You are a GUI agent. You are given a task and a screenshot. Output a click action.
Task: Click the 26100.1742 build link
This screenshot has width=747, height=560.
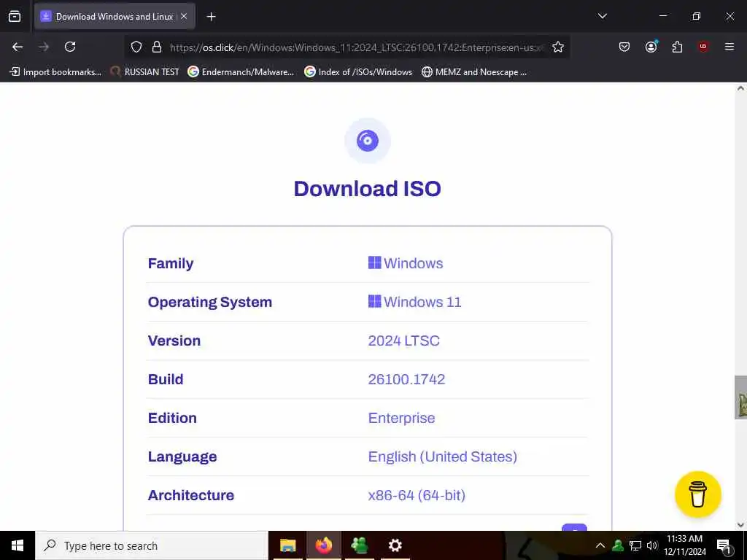click(x=406, y=379)
